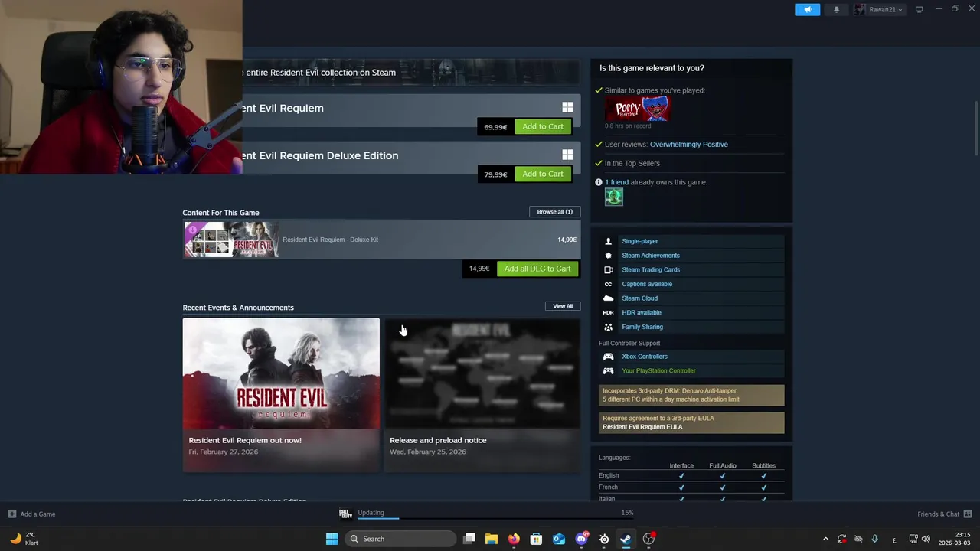Click the Denuvo Anti-tamper DRM notice
Image resolution: width=980 pixels, height=551 pixels.
pyautogui.click(x=691, y=395)
